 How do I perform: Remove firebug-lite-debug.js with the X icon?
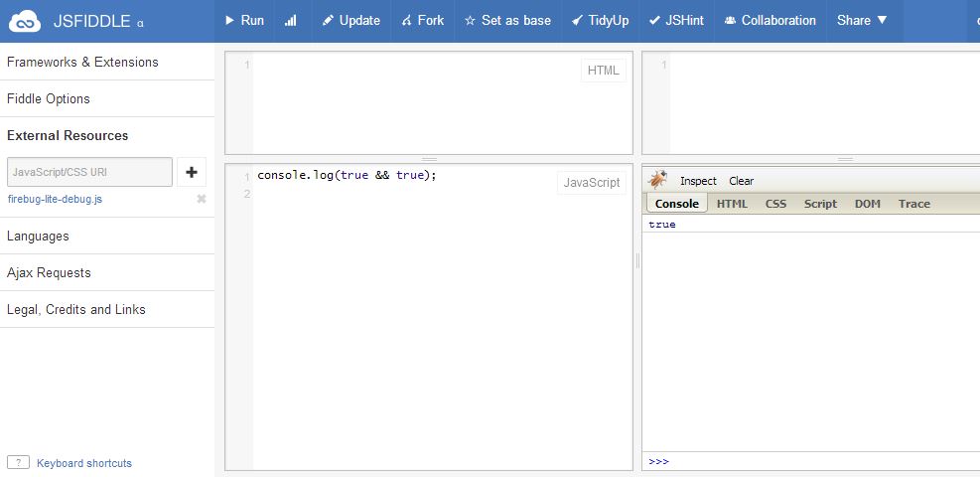[202, 199]
